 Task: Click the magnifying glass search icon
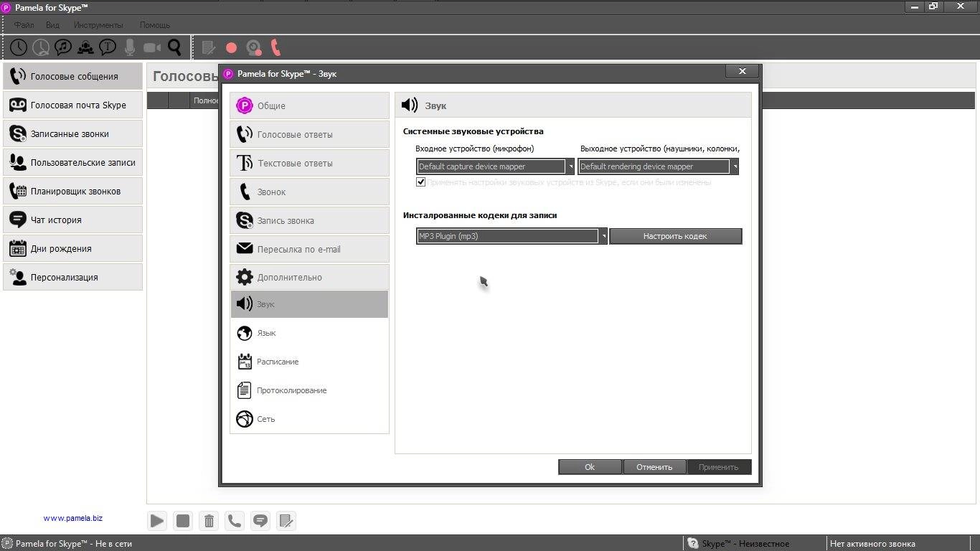(x=174, y=47)
